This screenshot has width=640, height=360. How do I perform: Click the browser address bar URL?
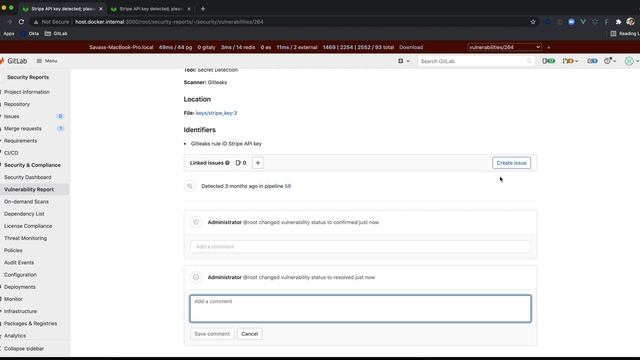[x=169, y=22]
